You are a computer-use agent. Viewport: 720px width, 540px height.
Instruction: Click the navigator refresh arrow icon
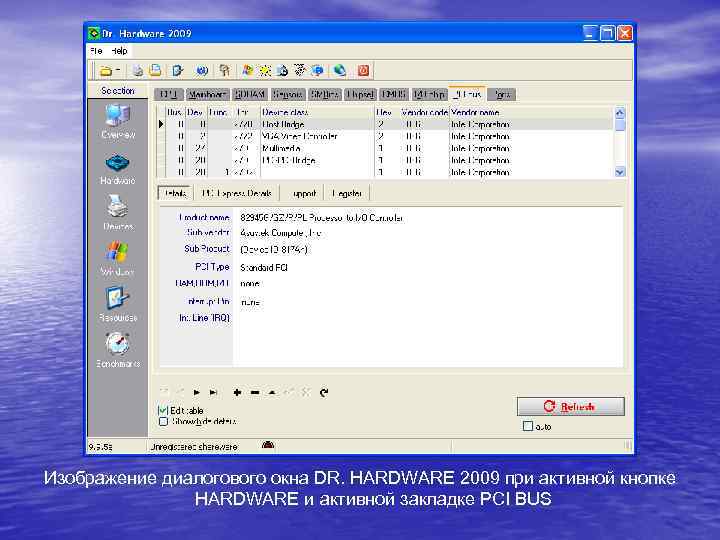[x=324, y=393]
